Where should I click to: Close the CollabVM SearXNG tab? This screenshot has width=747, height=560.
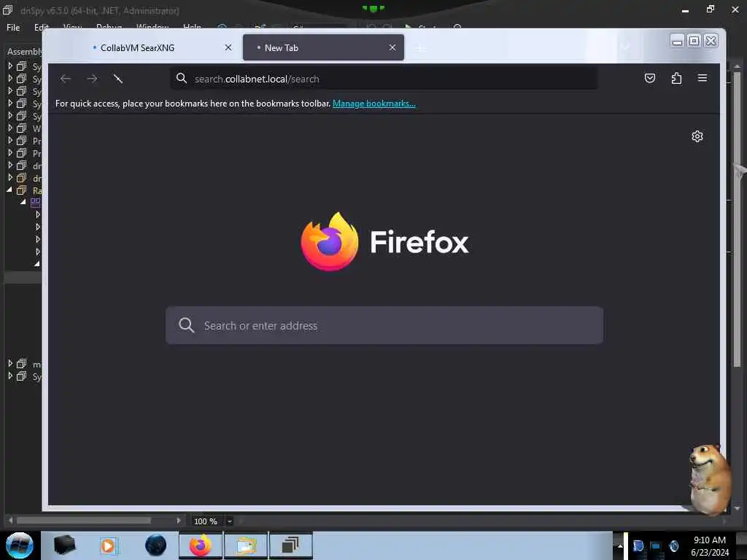click(228, 47)
